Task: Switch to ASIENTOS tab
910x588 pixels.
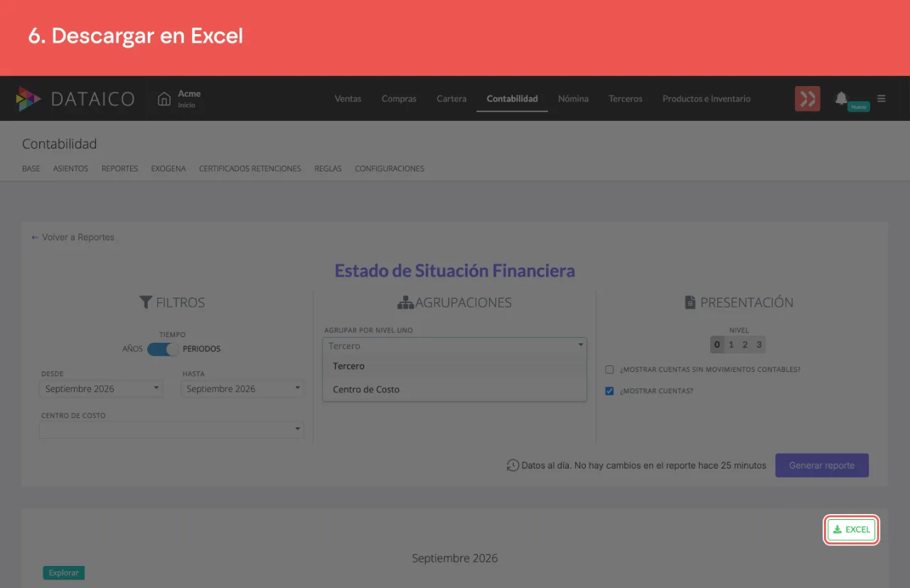Action: coord(70,169)
